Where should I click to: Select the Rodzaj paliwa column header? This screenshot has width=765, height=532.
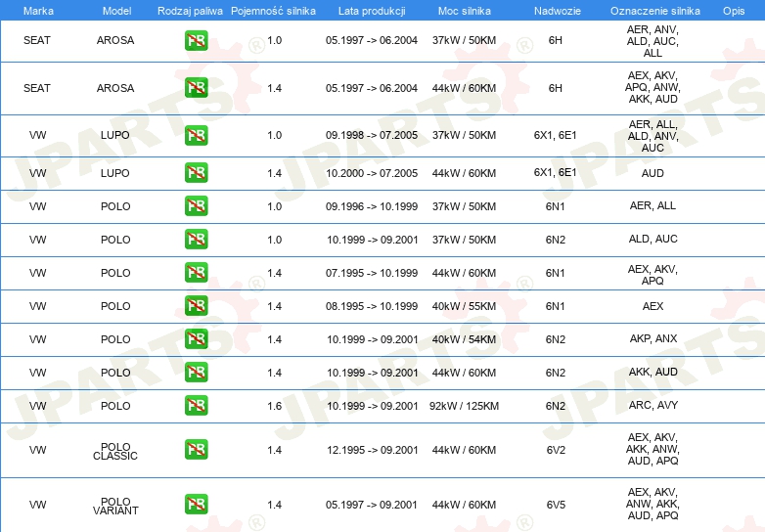click(x=190, y=11)
